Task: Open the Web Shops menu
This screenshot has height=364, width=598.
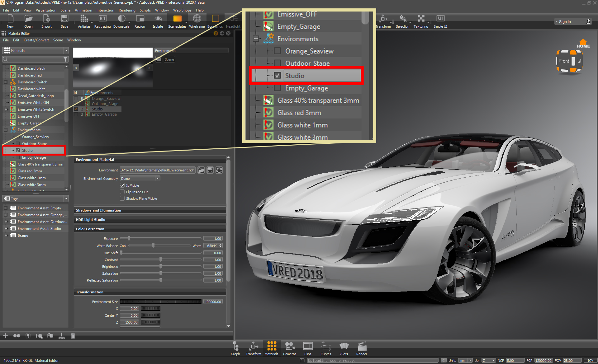Action: tap(182, 10)
